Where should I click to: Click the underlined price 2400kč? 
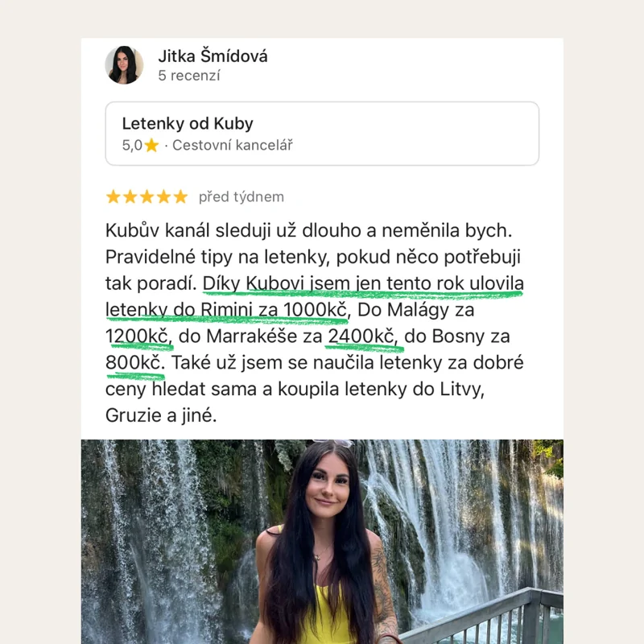click(362, 336)
